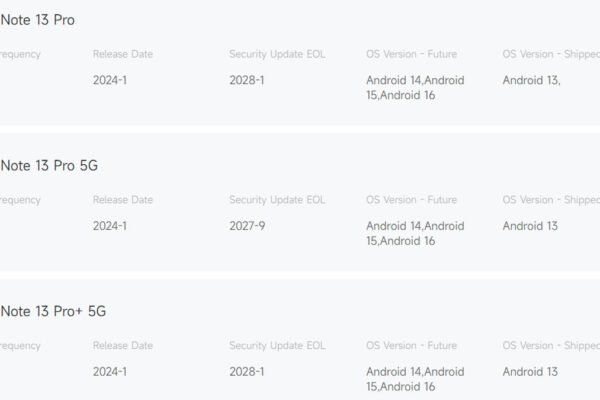Click OS Version - Shipped label for Note 13 Pro 5G
Image resolution: width=600 pixels, height=400 pixels.
pos(550,200)
